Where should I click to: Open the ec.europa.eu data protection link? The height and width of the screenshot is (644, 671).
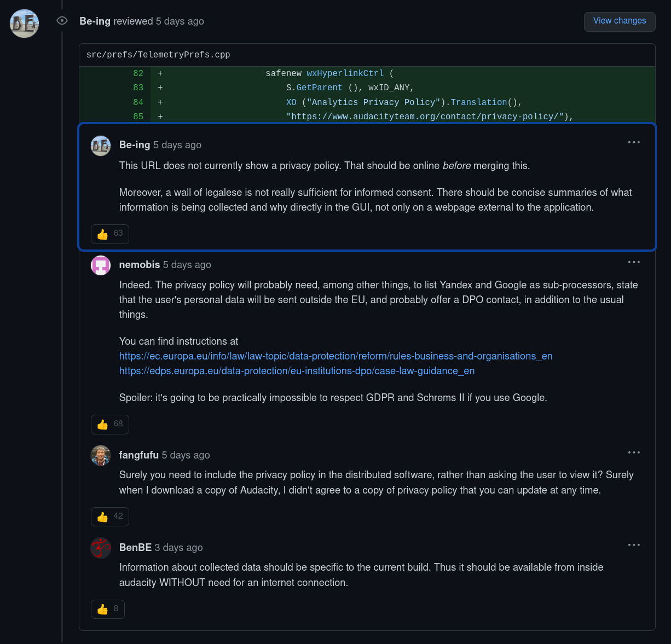coord(336,356)
